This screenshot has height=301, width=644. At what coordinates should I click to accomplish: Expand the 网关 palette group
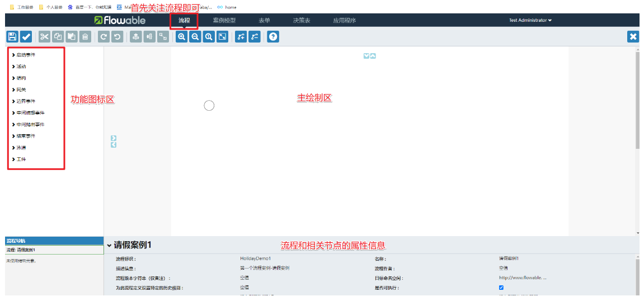pos(19,89)
